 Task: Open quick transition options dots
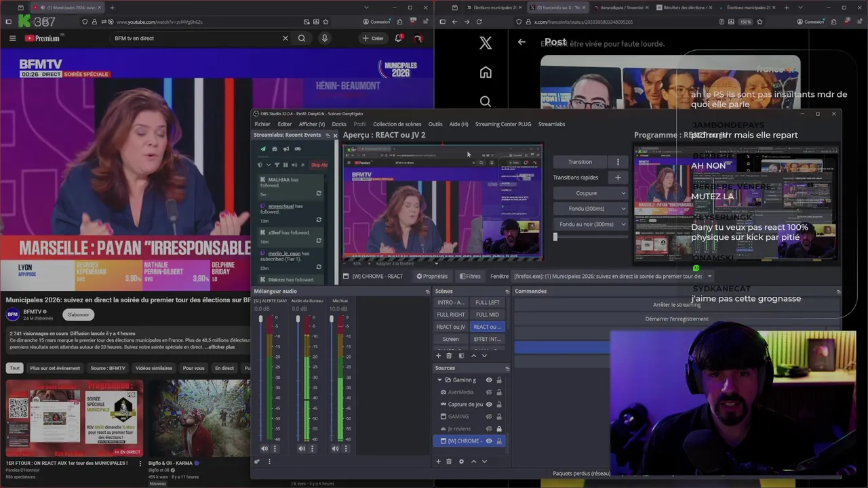tap(618, 162)
